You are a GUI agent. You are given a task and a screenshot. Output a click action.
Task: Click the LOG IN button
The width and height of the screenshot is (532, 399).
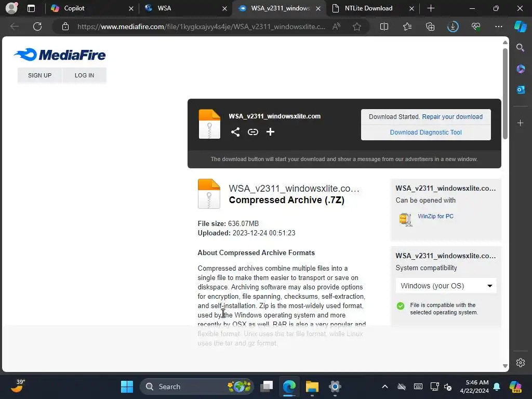tap(85, 75)
